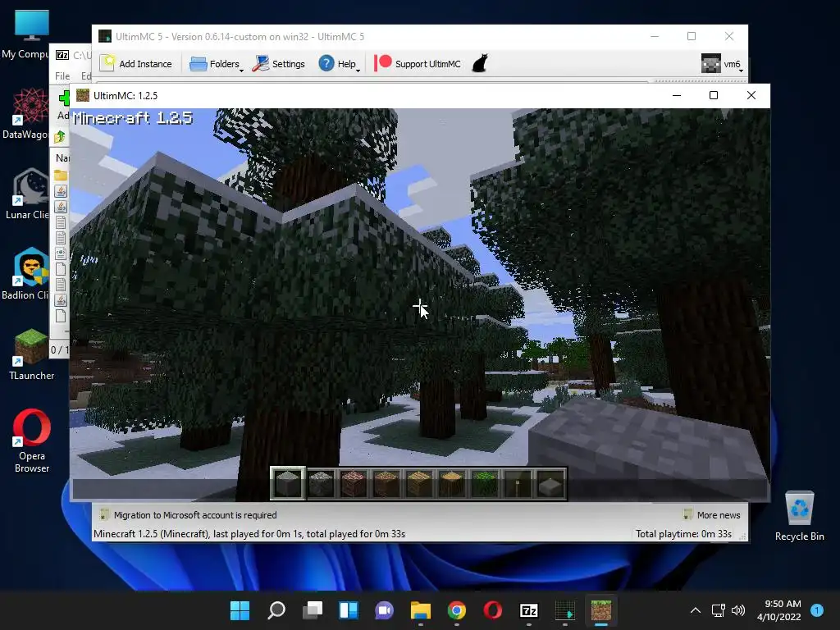840x630 pixels.
Task: Click the green Add icon in 7-Zip
Action: pyautogui.click(x=64, y=98)
